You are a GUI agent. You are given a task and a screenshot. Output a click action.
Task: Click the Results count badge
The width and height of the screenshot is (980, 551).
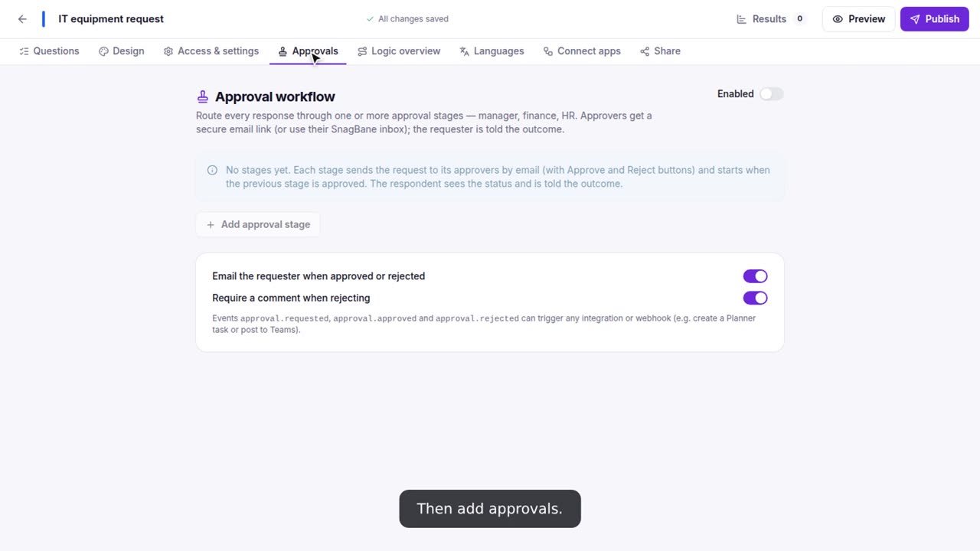799,19
